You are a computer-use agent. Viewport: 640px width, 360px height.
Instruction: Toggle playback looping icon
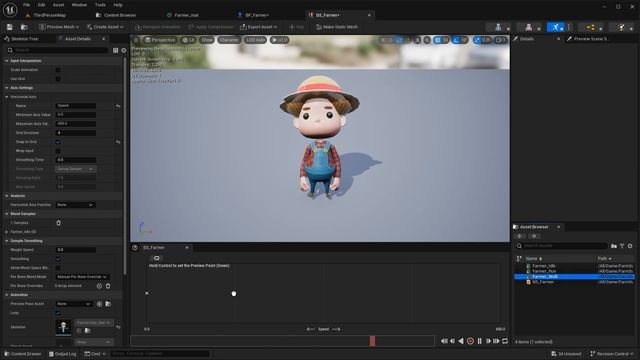tap(505, 341)
